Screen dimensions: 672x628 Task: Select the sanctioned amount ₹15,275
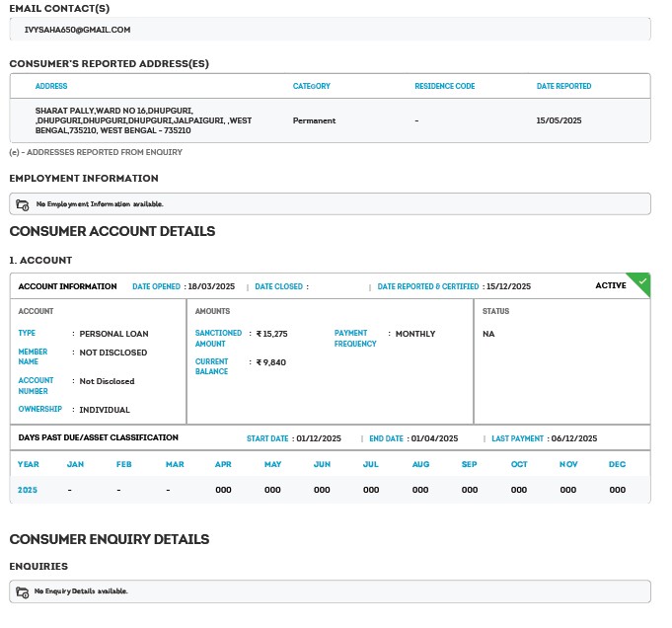click(271, 334)
